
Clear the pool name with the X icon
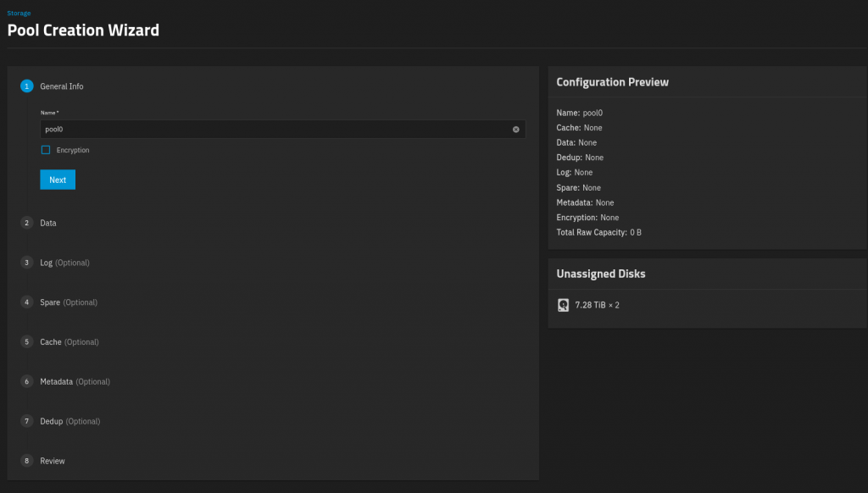(515, 130)
